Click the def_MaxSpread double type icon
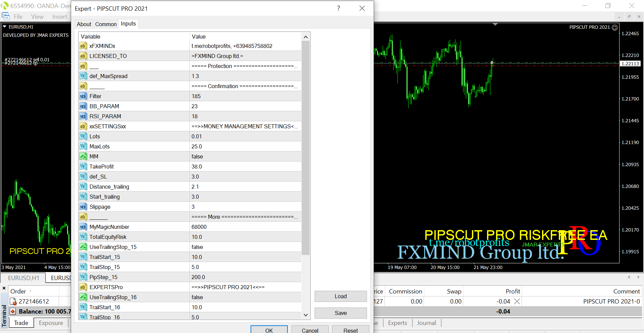This screenshot has height=333, width=644. (x=83, y=76)
